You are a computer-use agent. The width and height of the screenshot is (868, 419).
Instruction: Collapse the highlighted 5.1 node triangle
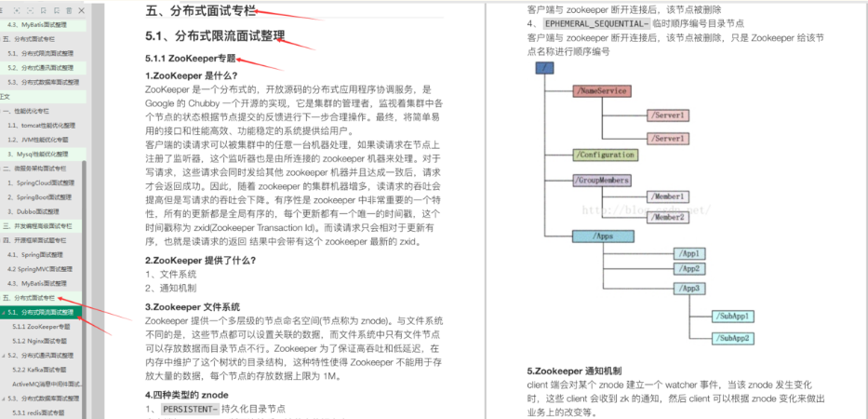(4, 313)
